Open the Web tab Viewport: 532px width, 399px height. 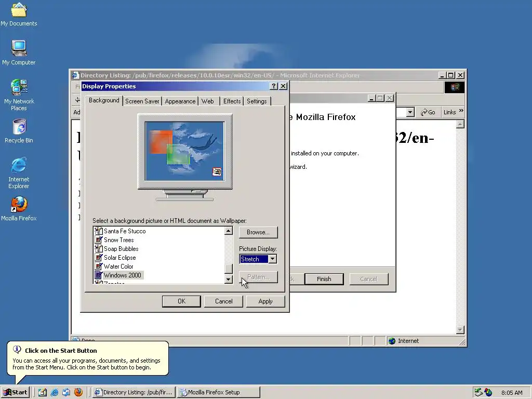point(208,101)
